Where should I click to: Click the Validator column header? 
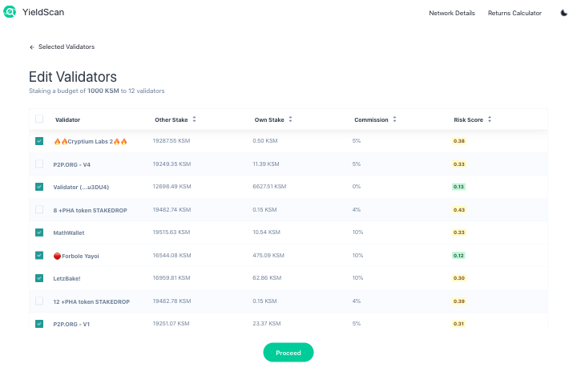point(67,119)
